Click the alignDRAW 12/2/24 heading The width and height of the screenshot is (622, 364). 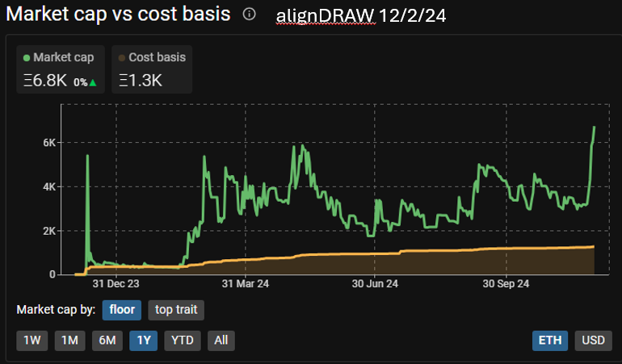click(361, 16)
